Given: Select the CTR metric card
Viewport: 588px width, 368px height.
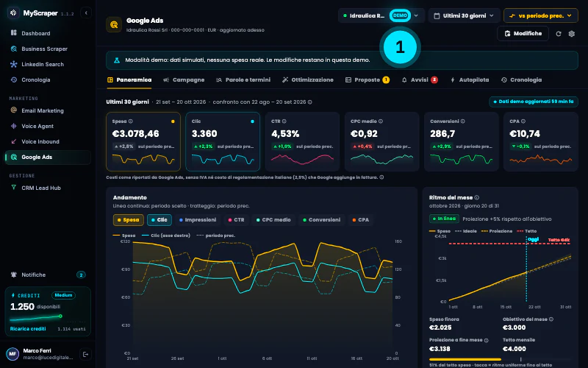Looking at the screenshot, I should pos(302,141).
